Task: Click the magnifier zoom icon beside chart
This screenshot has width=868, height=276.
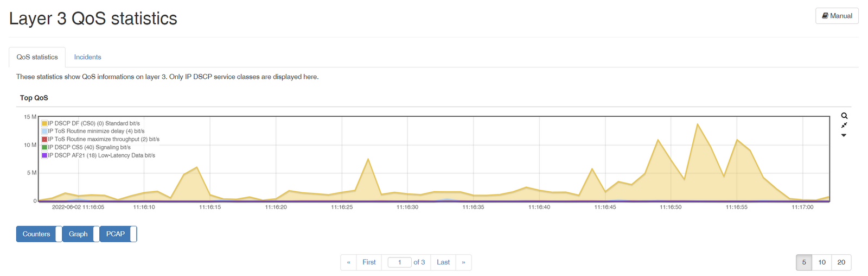Action: point(844,116)
